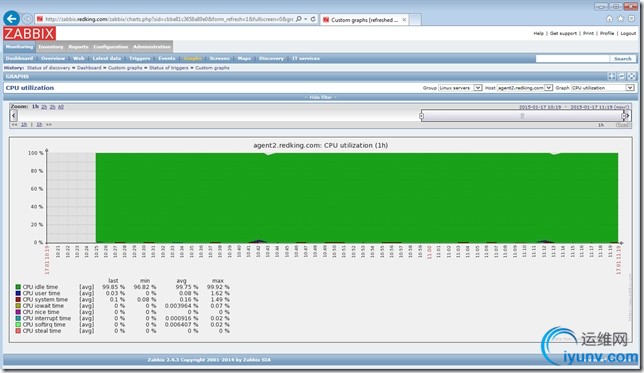Click the ZABBIX logo

[x=30, y=34]
